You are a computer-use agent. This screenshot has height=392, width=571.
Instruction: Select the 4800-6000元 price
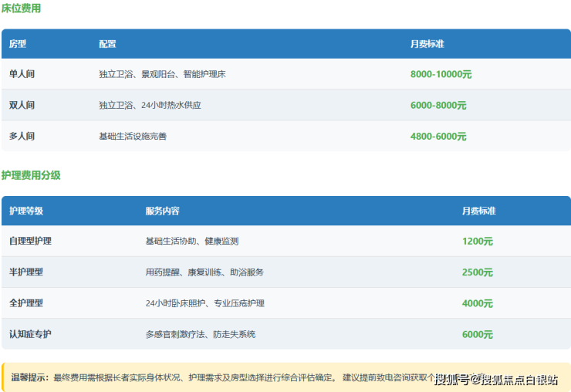438,136
